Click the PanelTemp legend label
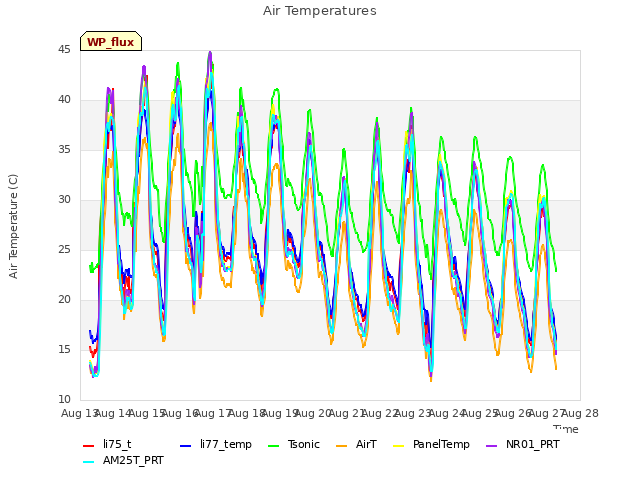640x480 pixels. pyautogui.click(x=441, y=444)
